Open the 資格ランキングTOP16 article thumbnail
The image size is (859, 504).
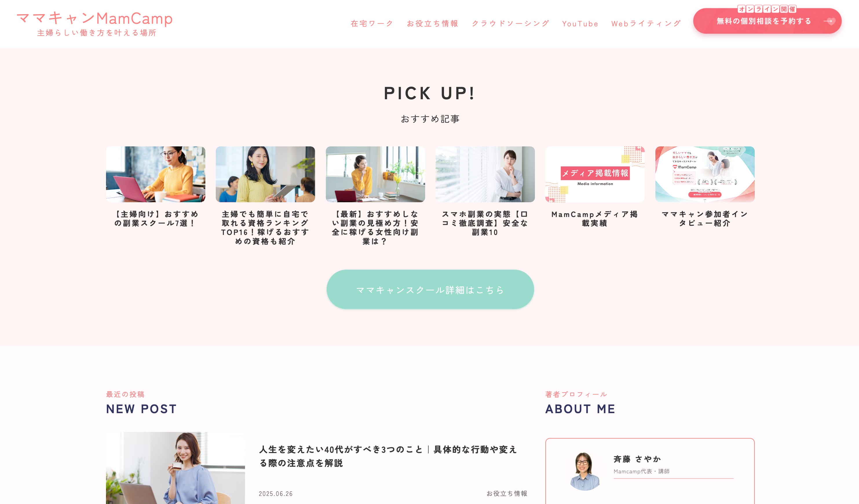(265, 174)
